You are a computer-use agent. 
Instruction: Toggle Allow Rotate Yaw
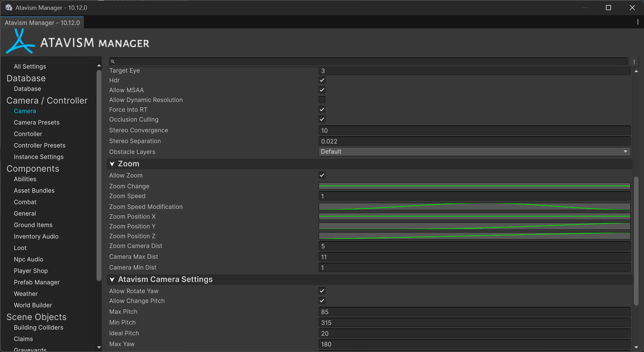pos(322,291)
